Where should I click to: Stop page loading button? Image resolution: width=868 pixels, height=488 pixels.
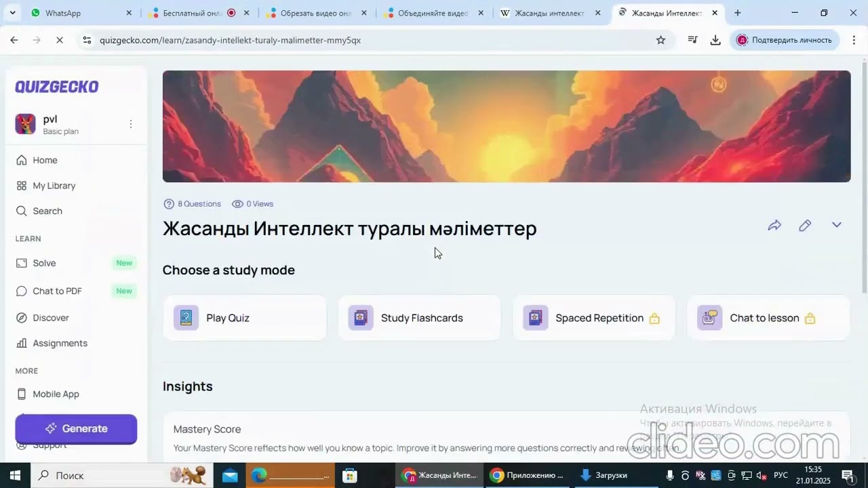[60, 40]
